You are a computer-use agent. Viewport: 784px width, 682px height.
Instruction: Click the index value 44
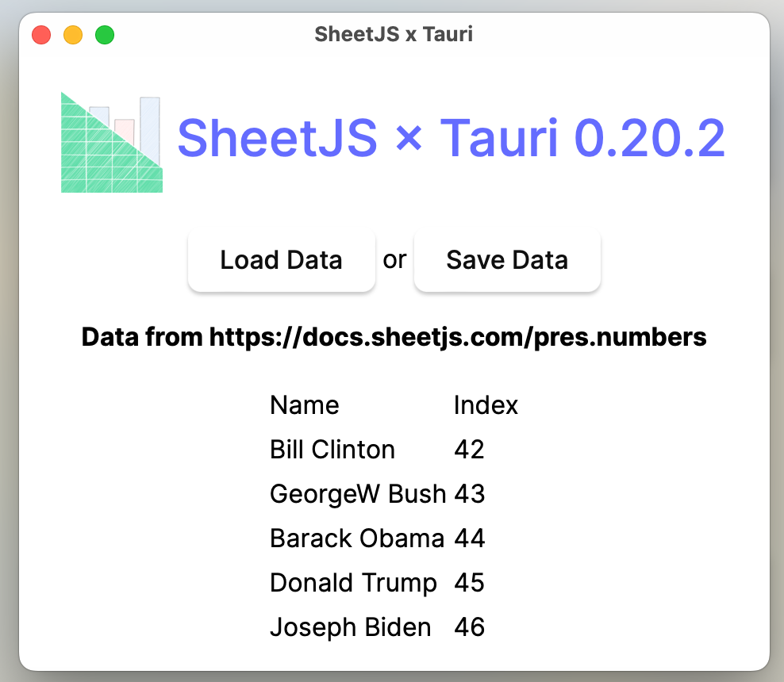click(x=469, y=538)
